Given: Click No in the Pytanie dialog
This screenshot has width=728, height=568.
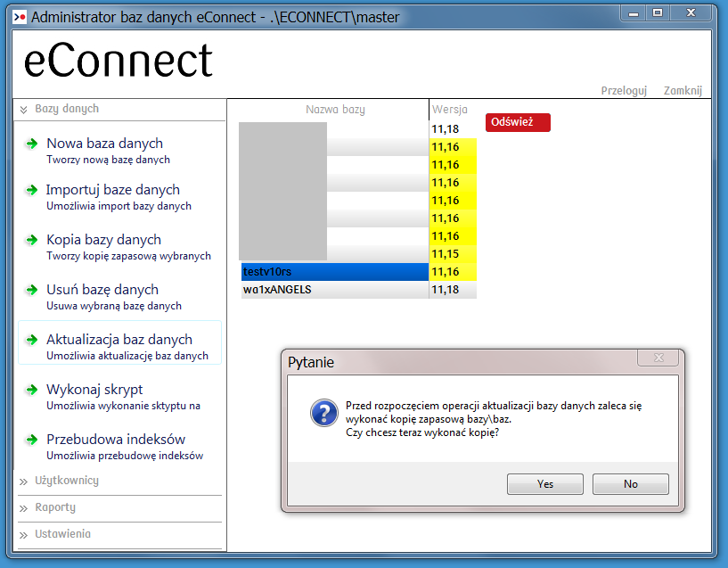Looking at the screenshot, I should click(x=631, y=484).
